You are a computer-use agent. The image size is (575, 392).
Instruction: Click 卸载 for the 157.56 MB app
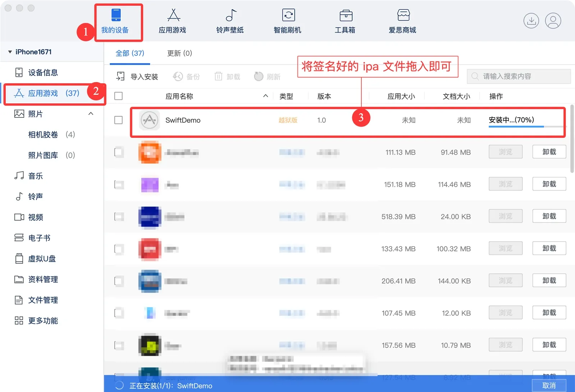pyautogui.click(x=549, y=345)
